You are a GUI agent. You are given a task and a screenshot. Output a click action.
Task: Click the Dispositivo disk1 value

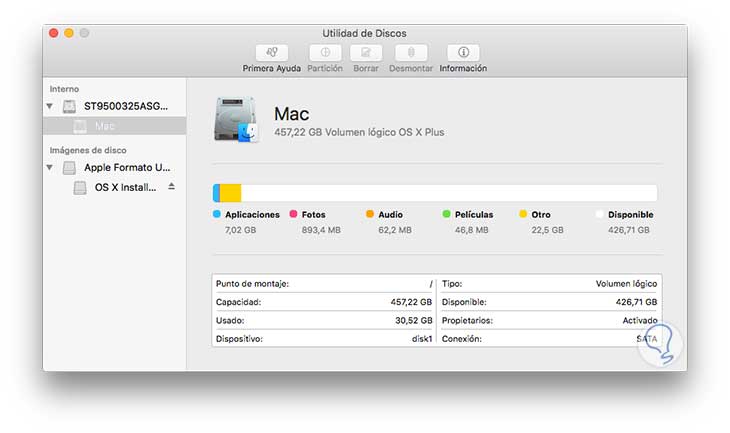(x=422, y=339)
